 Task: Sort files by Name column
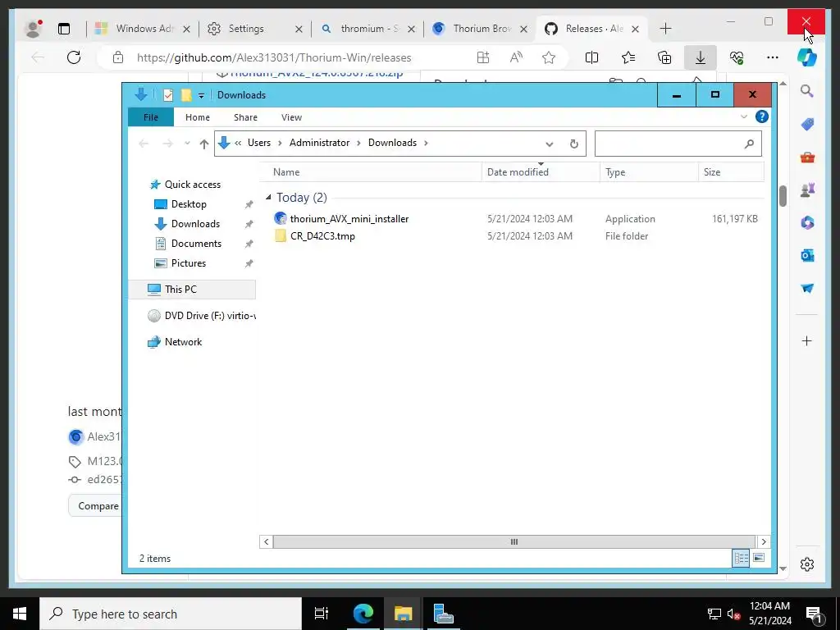(371, 172)
